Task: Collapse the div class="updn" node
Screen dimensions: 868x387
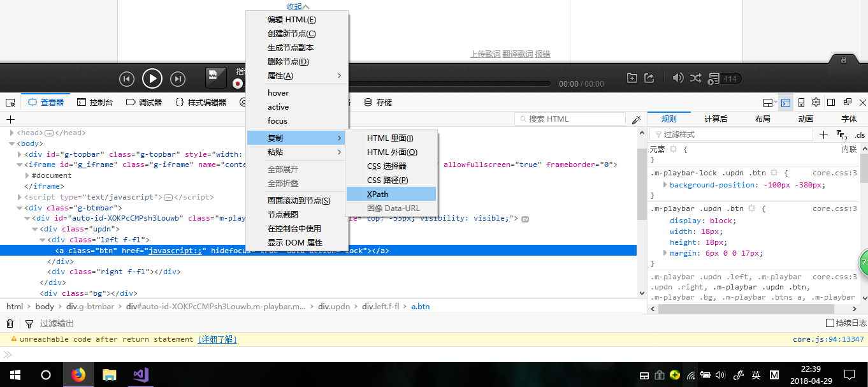Action: click(x=35, y=229)
